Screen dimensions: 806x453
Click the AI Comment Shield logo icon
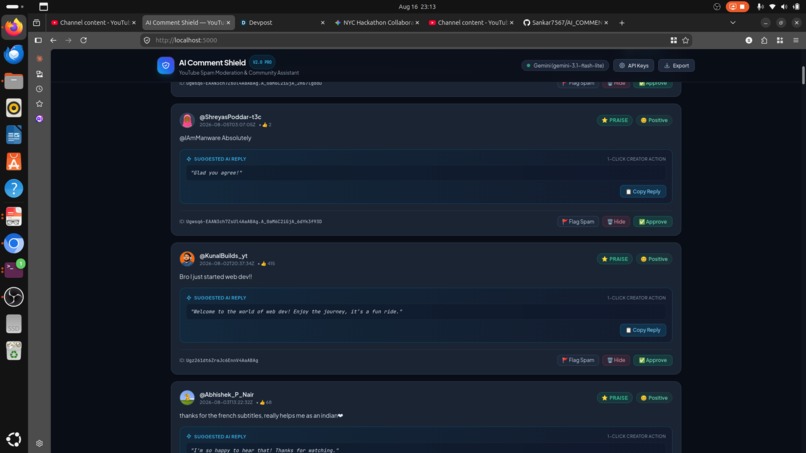click(166, 66)
